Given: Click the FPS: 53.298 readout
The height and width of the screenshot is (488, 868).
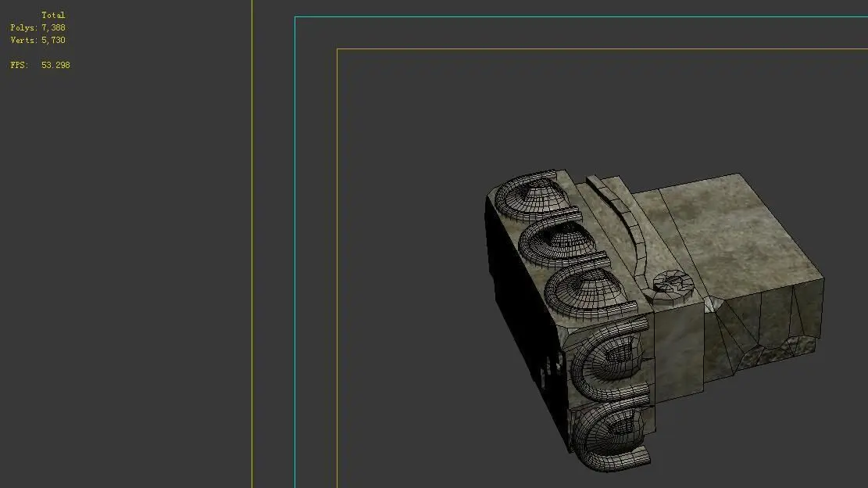Looking at the screenshot, I should 40,66.
